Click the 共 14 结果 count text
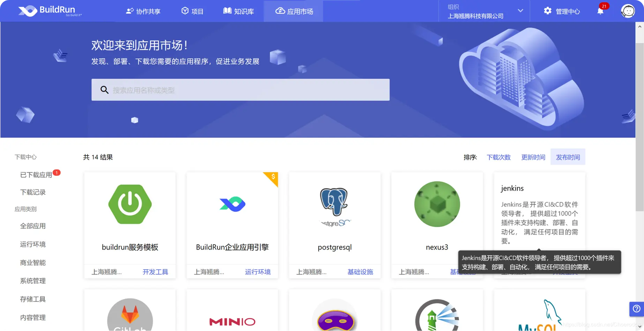Viewport: 644px width, 331px height. click(98, 157)
